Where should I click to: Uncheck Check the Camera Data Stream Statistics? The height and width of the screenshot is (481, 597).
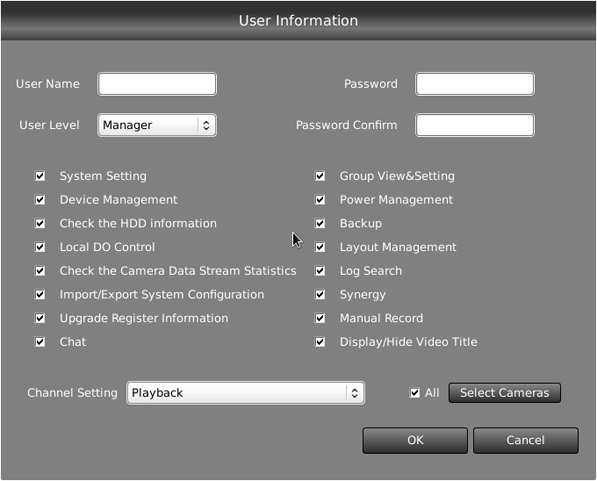click(x=40, y=271)
